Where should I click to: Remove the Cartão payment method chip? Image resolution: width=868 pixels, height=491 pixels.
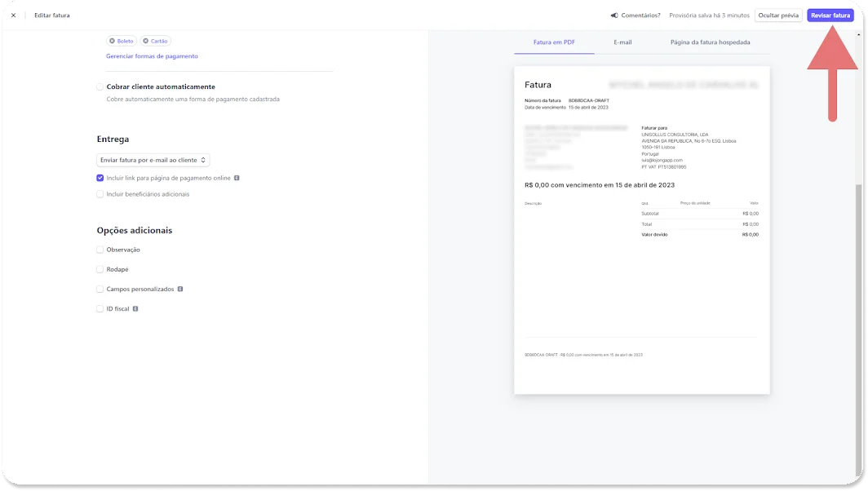pos(145,41)
